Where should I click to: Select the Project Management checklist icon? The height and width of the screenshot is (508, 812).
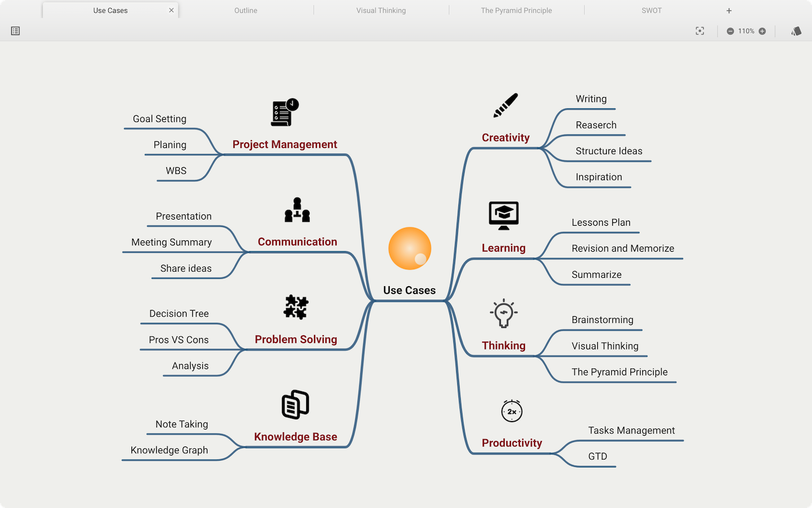coord(285,112)
